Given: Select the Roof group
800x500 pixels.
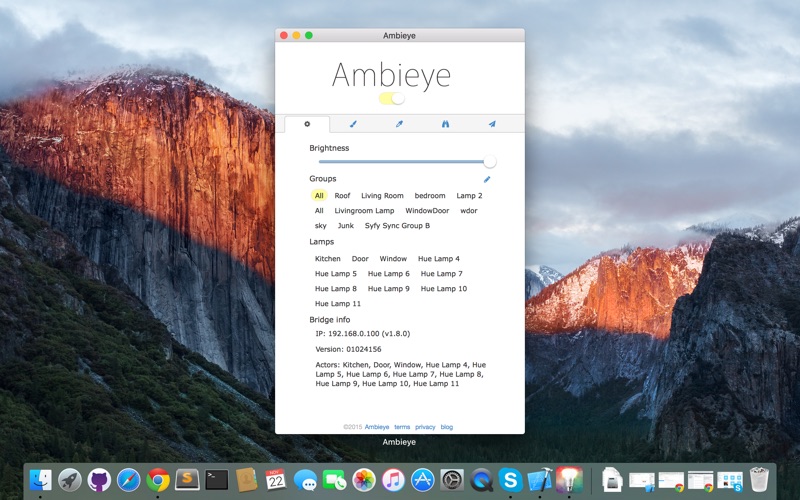Looking at the screenshot, I should [342, 195].
